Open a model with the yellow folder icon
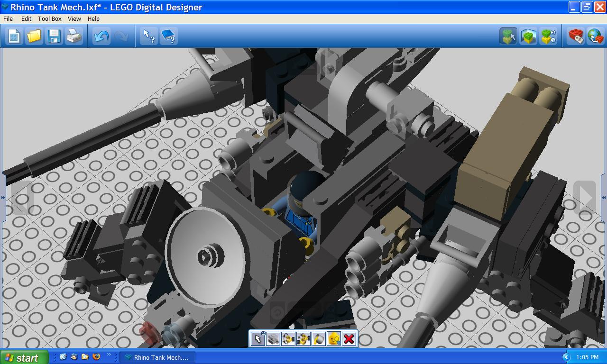 click(x=34, y=36)
